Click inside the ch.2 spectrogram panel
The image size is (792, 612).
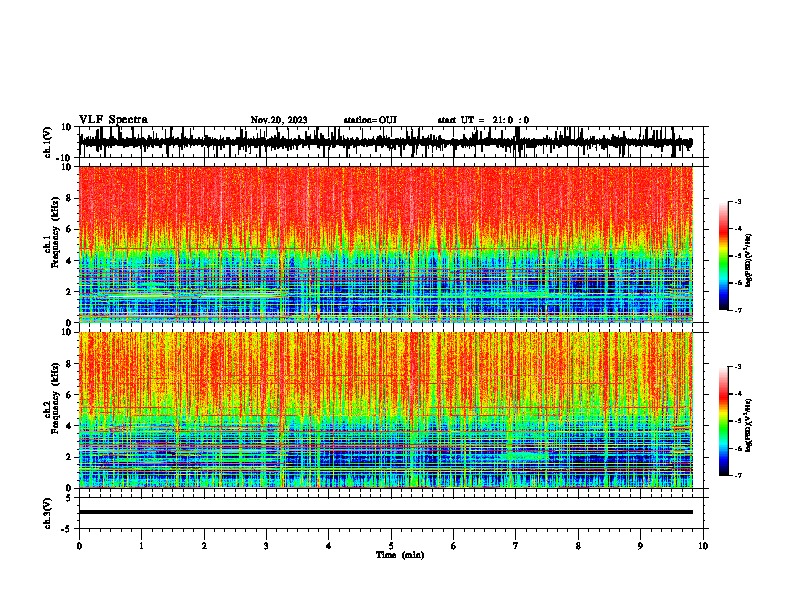[385, 410]
